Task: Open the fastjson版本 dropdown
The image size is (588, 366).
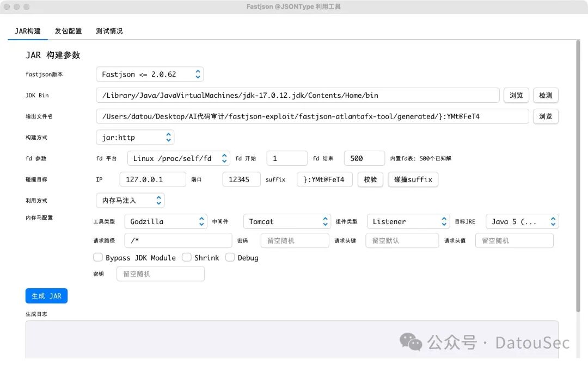Action: point(150,74)
